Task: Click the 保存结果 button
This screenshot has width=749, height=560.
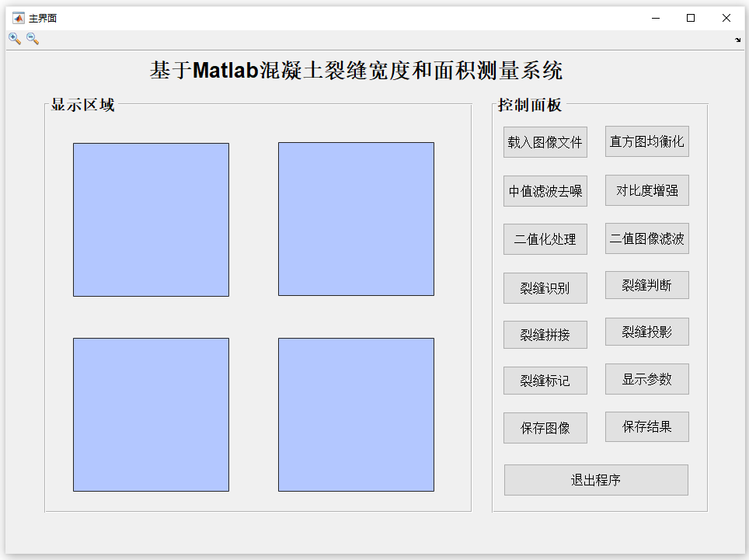Action: 646,427
